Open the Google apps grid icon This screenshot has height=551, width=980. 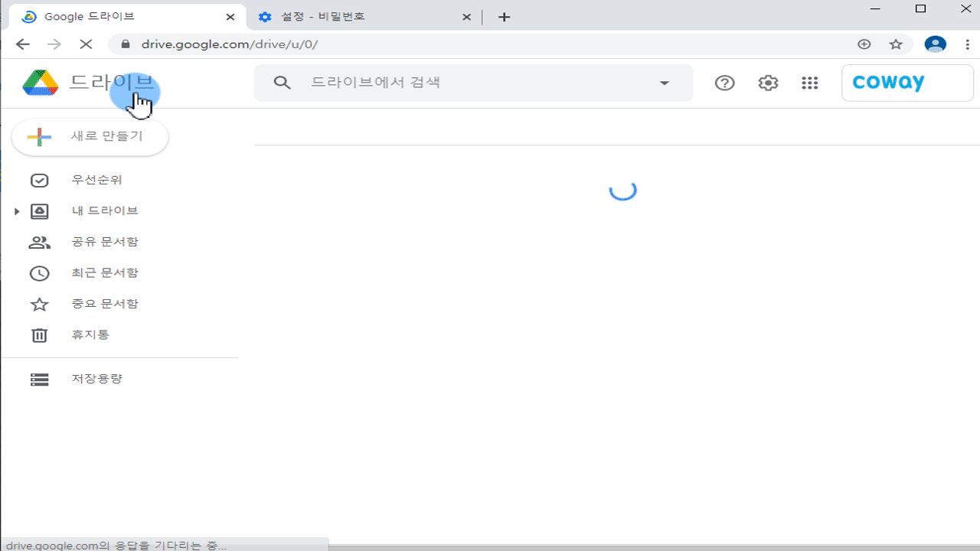[x=810, y=83]
